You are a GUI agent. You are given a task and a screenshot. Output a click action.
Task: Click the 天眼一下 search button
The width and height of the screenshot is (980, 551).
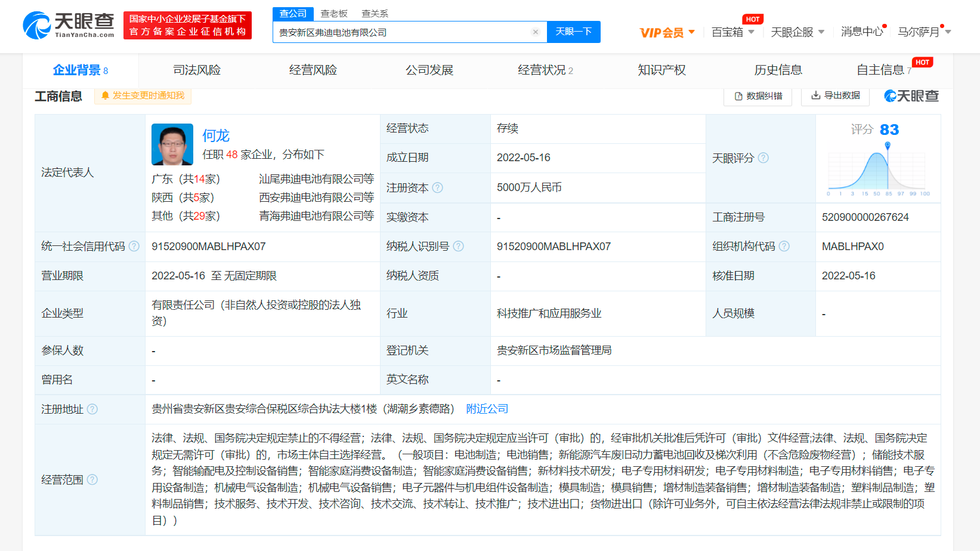coord(573,32)
